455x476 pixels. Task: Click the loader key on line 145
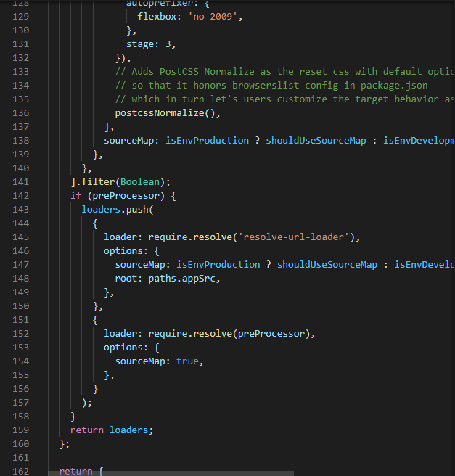coord(120,237)
